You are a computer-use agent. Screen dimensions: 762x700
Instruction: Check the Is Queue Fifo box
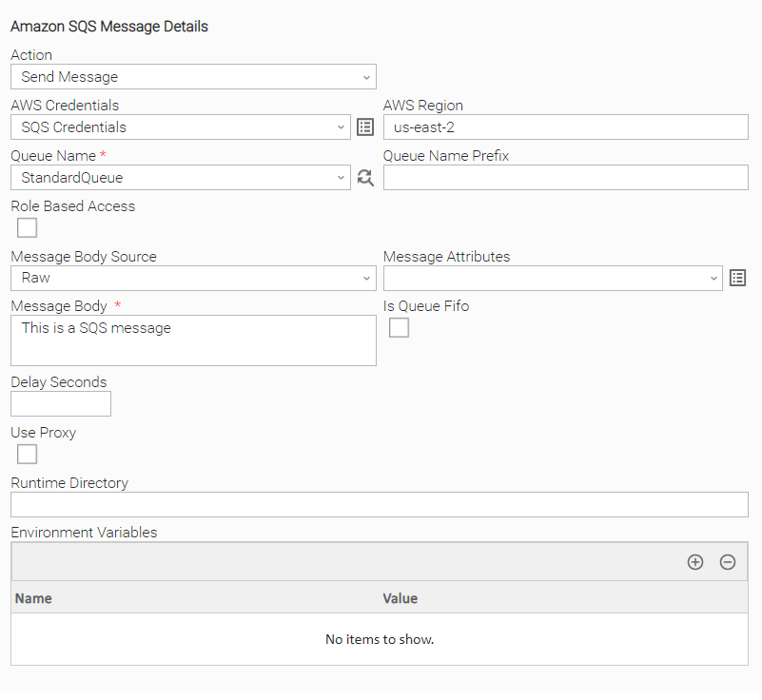pyautogui.click(x=399, y=327)
